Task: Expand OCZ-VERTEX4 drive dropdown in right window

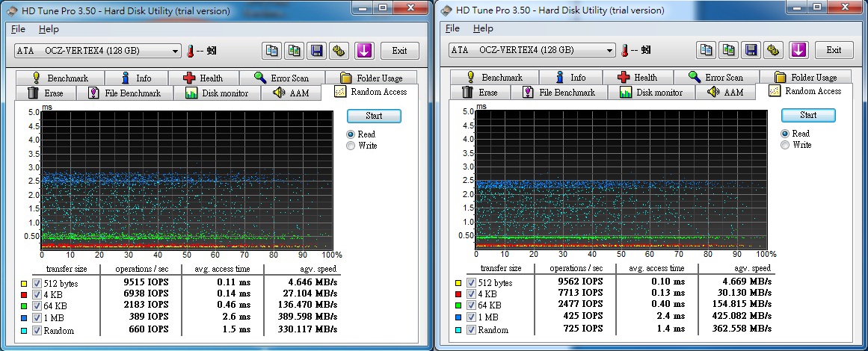Action: 609,50
